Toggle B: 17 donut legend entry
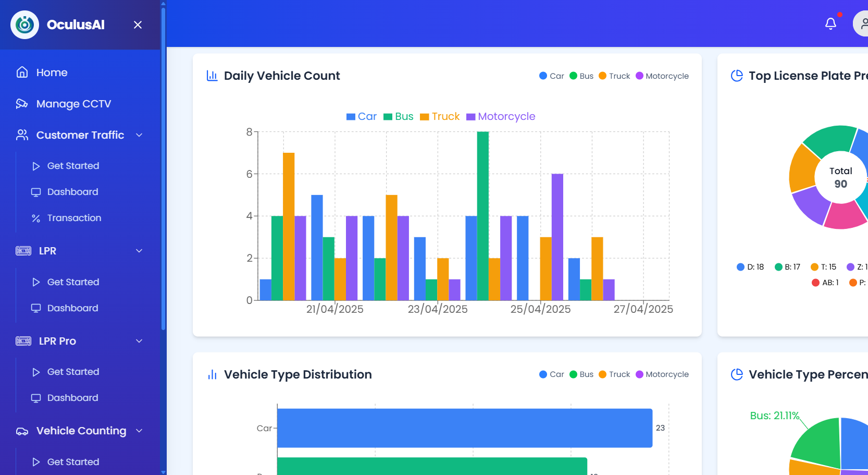The image size is (868, 475). click(787, 267)
